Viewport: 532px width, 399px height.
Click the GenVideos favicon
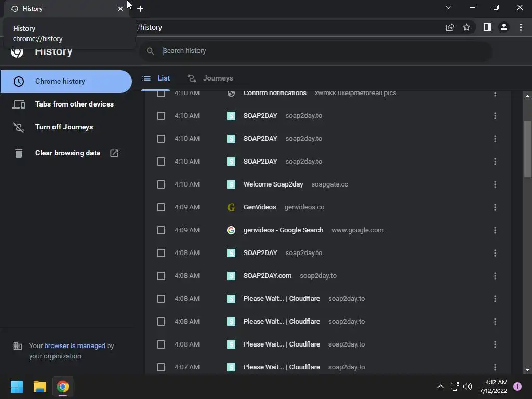[x=231, y=207]
